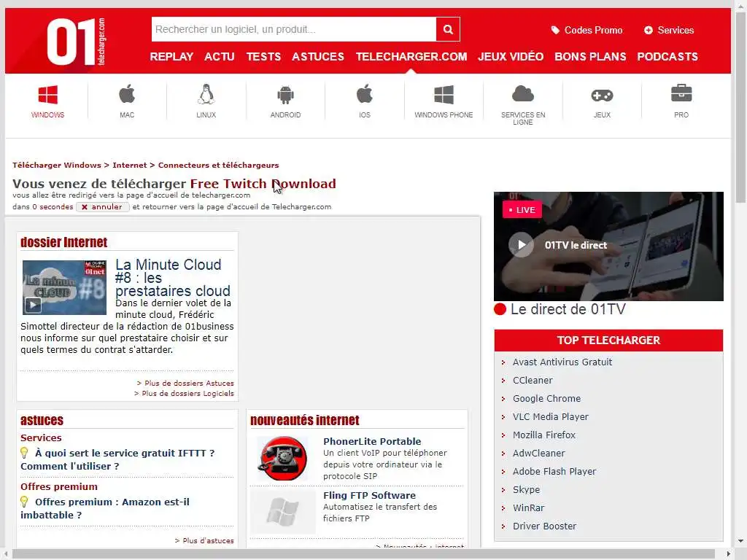Click the Codes Promo link
This screenshot has width=747, height=560.
click(x=593, y=30)
